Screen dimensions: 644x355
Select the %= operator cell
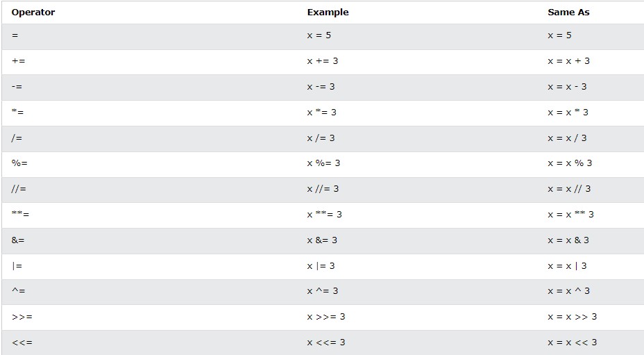19,163
